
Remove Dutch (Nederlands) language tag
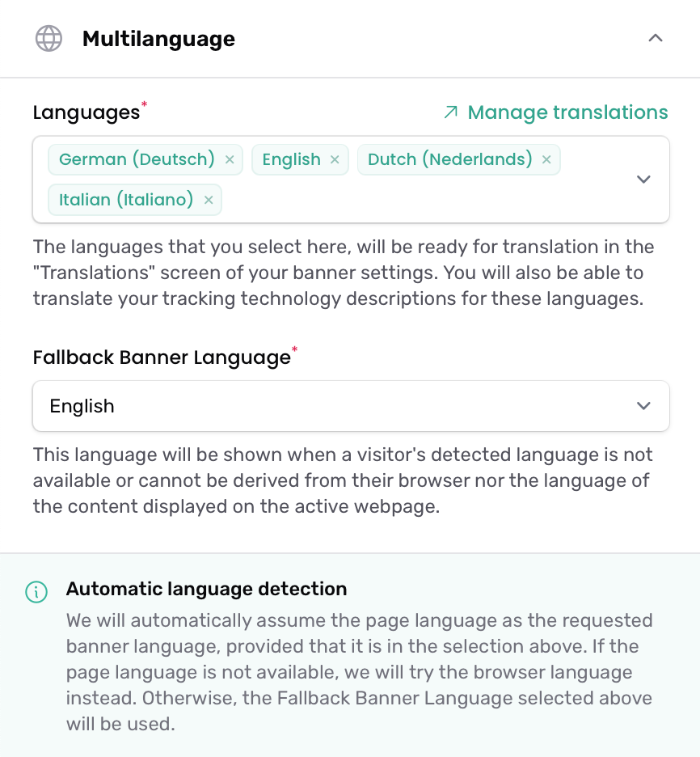[x=546, y=159]
